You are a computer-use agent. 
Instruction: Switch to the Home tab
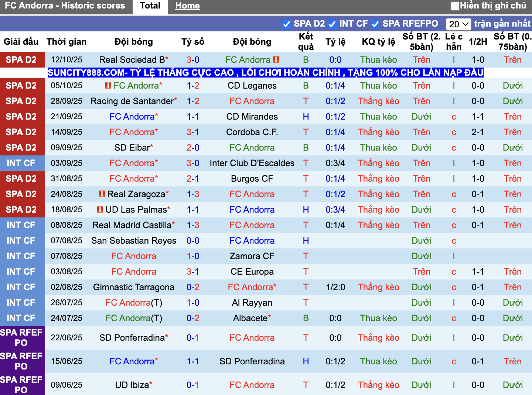[x=187, y=6]
